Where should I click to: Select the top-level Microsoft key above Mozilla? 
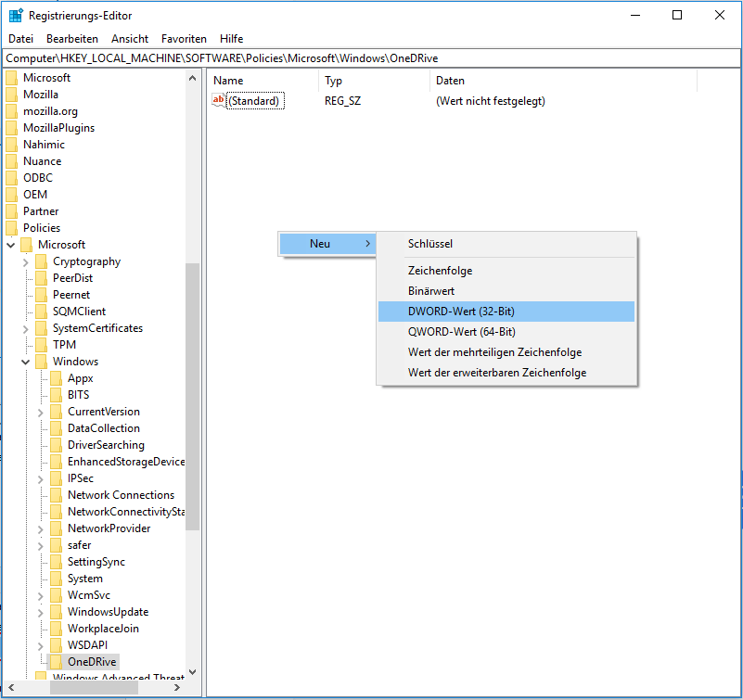46,78
